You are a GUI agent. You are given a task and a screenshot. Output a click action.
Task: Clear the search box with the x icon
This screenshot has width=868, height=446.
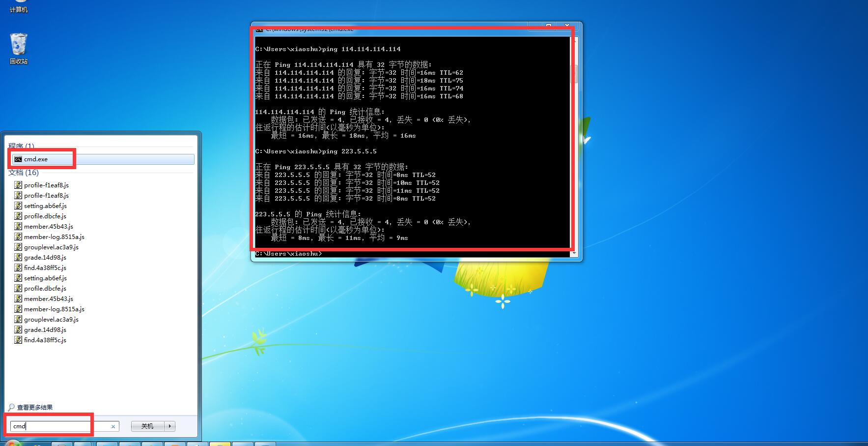[x=113, y=426]
